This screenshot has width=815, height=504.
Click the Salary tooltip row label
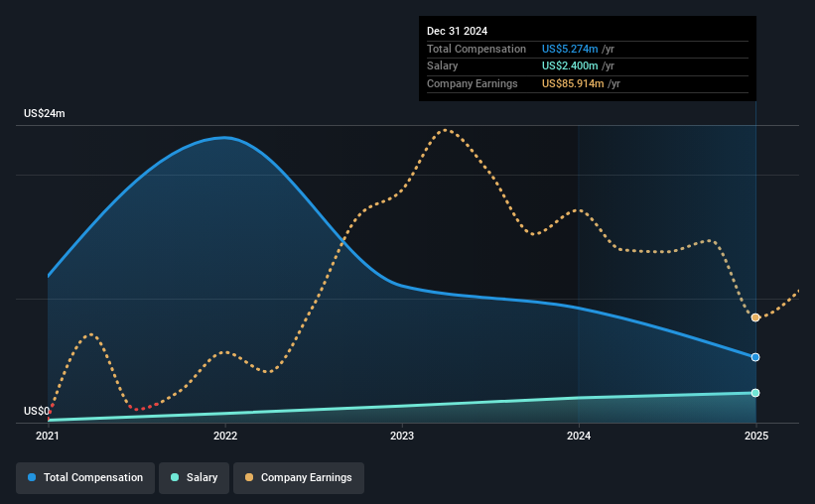pos(443,66)
